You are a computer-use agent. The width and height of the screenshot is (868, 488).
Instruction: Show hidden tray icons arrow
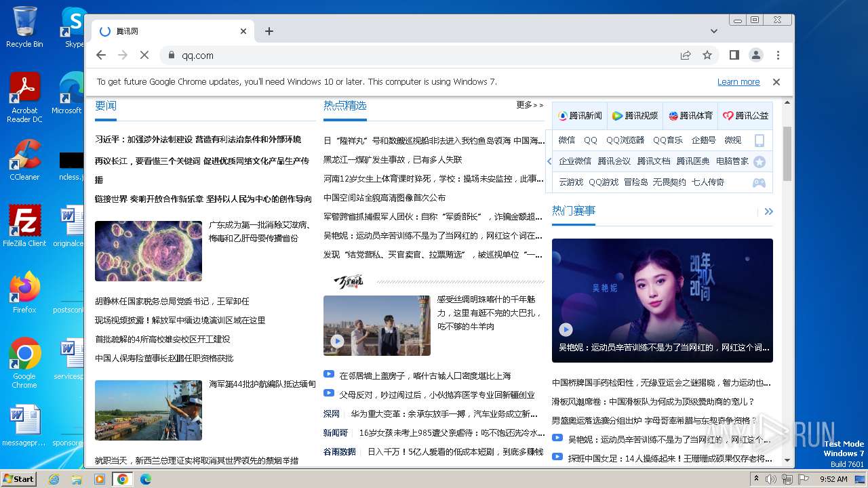[x=755, y=479]
